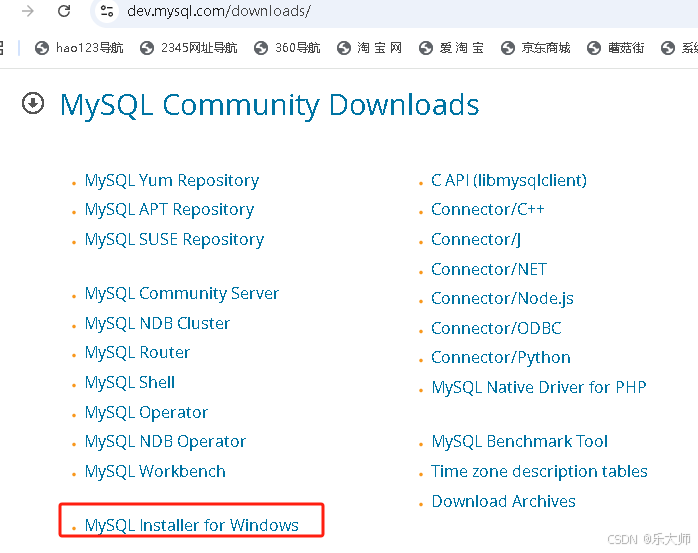The height and width of the screenshot is (553, 698).
Task: Open Download Archives link
Action: click(503, 501)
